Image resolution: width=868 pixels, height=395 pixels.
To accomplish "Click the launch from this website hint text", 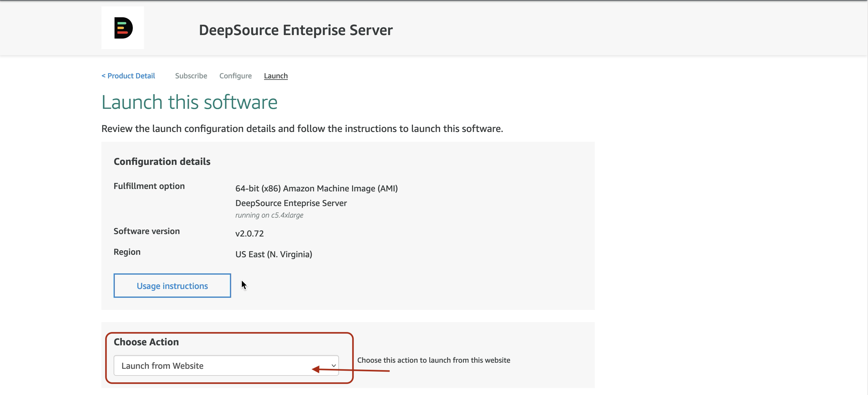I will tap(433, 360).
